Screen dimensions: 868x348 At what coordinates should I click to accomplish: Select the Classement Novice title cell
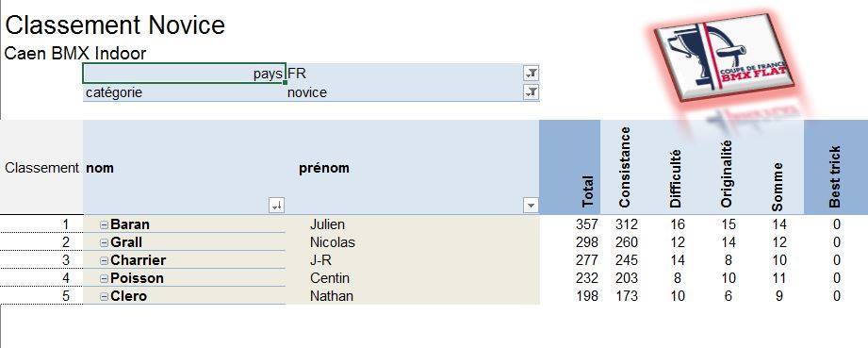point(115,25)
